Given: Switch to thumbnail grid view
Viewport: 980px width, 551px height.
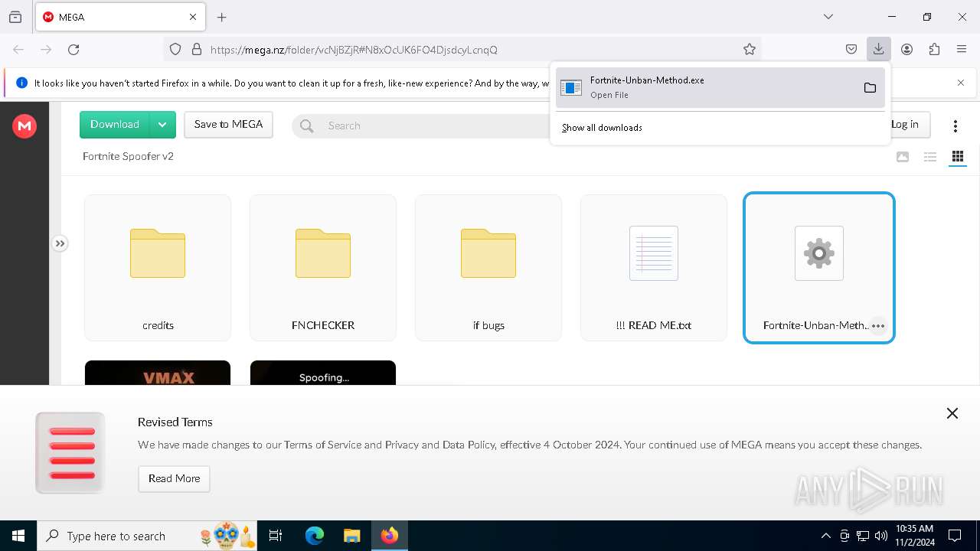Looking at the screenshot, I should (957, 157).
